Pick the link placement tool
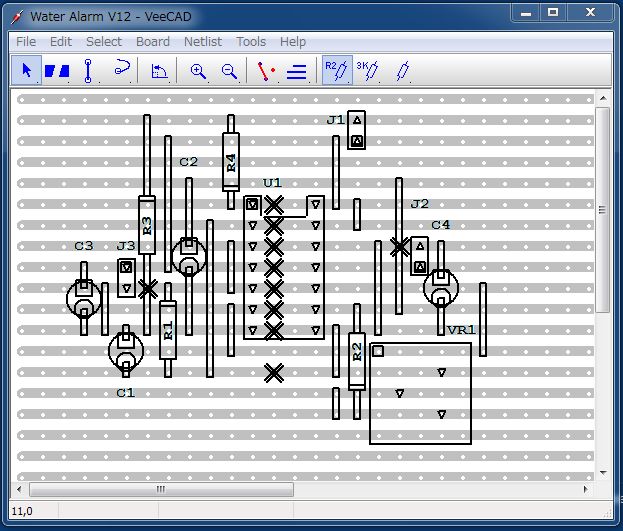This screenshot has width=623, height=531. point(88,71)
